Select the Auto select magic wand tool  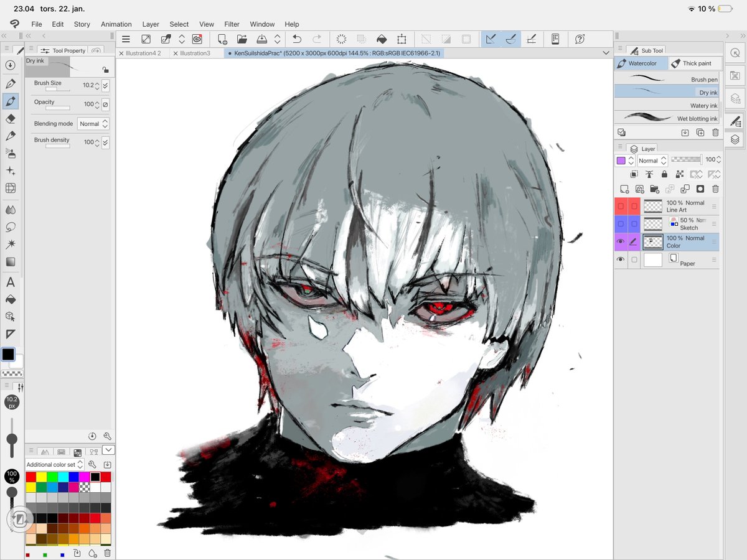coord(11,245)
